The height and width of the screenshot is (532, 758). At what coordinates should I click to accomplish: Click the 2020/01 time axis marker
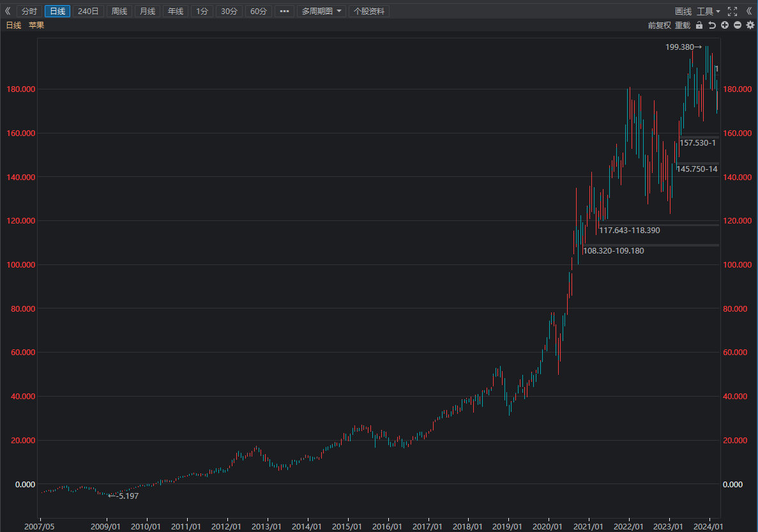point(547,527)
